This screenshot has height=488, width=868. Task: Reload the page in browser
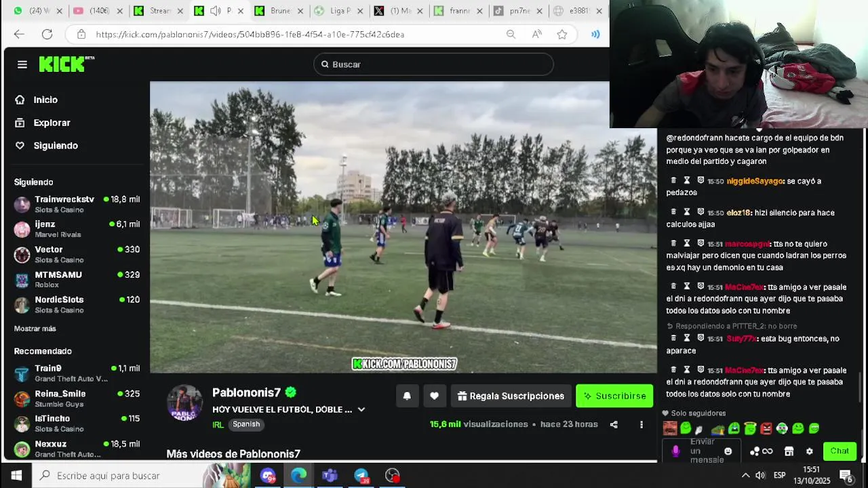pyautogui.click(x=47, y=34)
